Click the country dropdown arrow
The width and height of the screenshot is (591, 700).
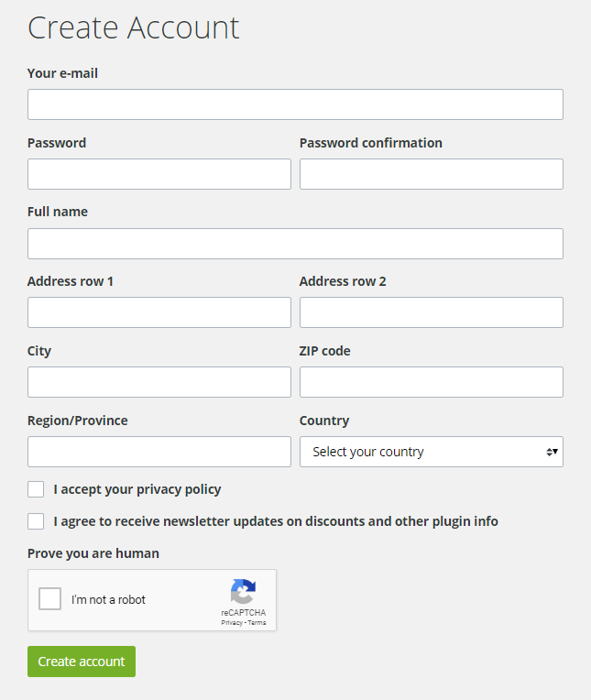pyautogui.click(x=552, y=452)
